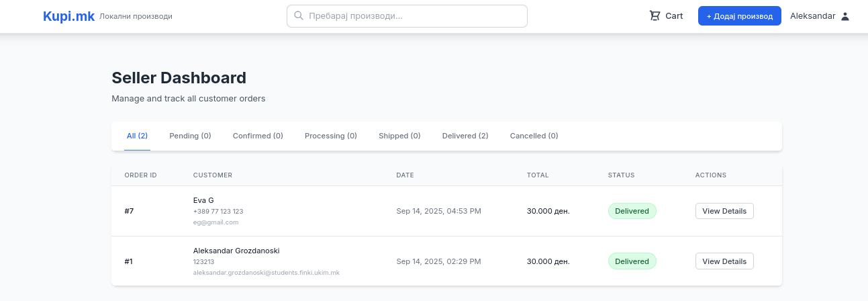Viewport: 868px width, 301px height.
Task: Open the Kupi.mk home logo
Action: pos(68,16)
